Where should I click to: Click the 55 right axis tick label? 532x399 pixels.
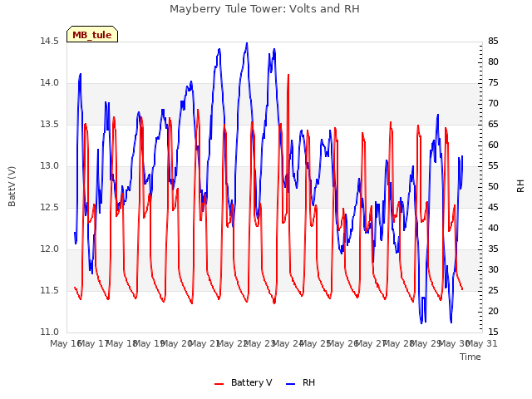[x=493, y=166]
